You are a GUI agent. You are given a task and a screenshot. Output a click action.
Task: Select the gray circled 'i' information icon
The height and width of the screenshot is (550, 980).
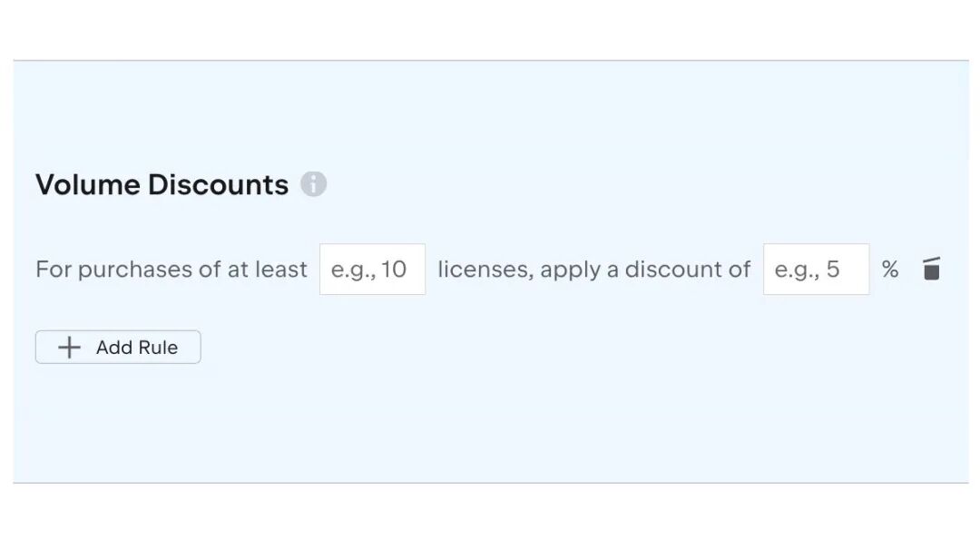(313, 183)
